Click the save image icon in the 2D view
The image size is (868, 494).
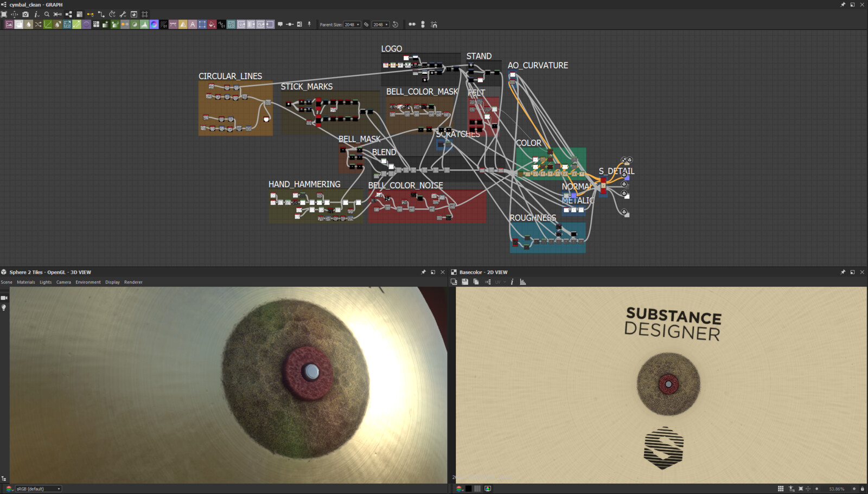[x=465, y=282]
